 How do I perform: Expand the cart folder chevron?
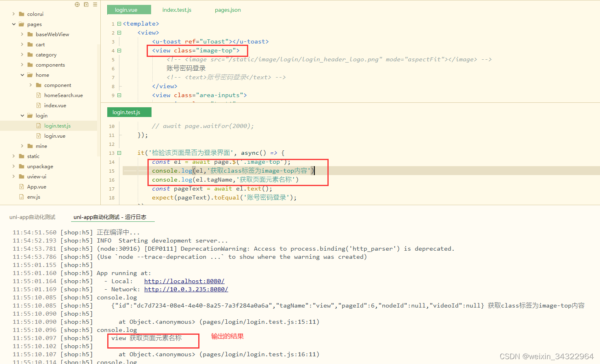22,44
